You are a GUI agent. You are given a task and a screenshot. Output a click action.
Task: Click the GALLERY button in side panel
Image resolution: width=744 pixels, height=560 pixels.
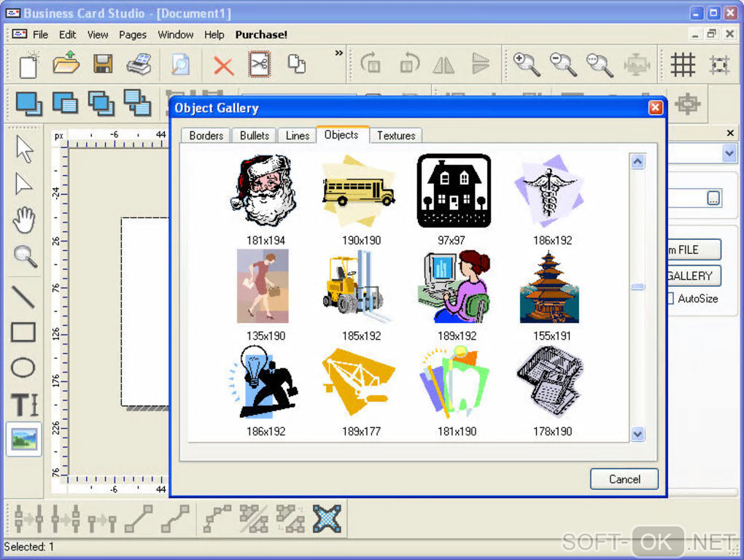694,276
